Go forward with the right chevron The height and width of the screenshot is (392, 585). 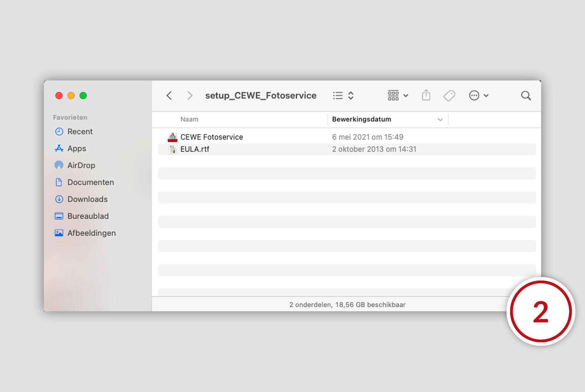190,96
